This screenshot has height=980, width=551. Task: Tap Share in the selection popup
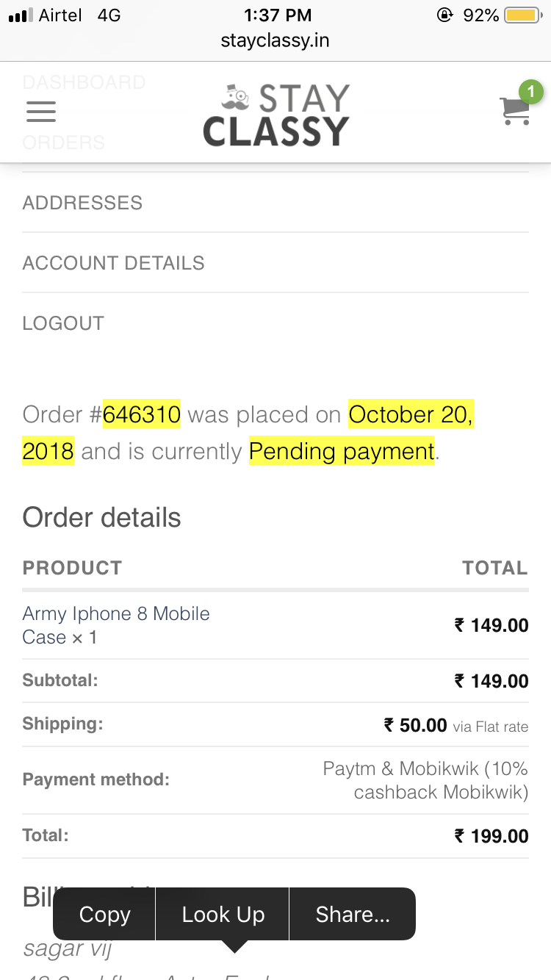353,915
